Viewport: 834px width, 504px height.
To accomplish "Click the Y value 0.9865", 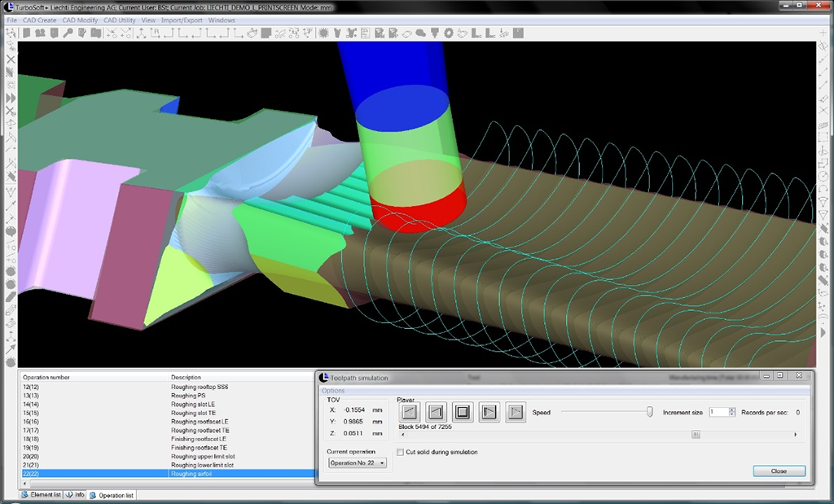I will click(x=354, y=422).
